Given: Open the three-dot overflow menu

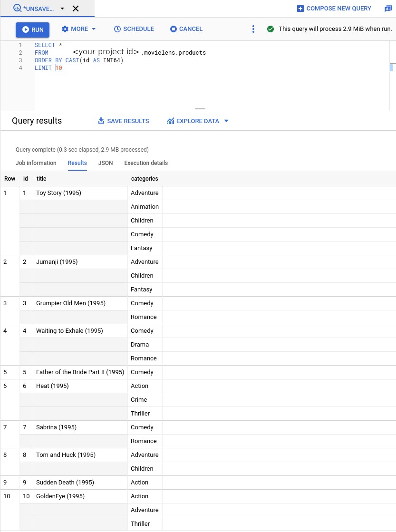Looking at the screenshot, I should point(253,29).
